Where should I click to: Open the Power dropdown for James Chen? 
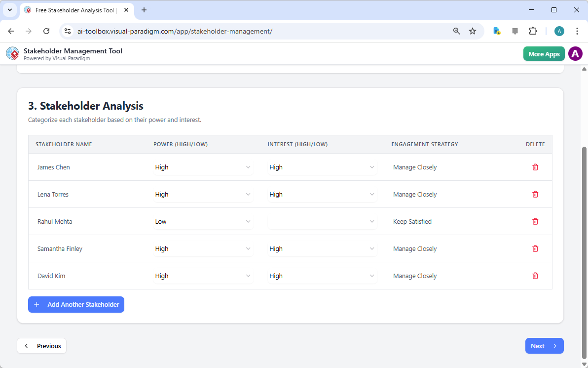click(x=203, y=167)
